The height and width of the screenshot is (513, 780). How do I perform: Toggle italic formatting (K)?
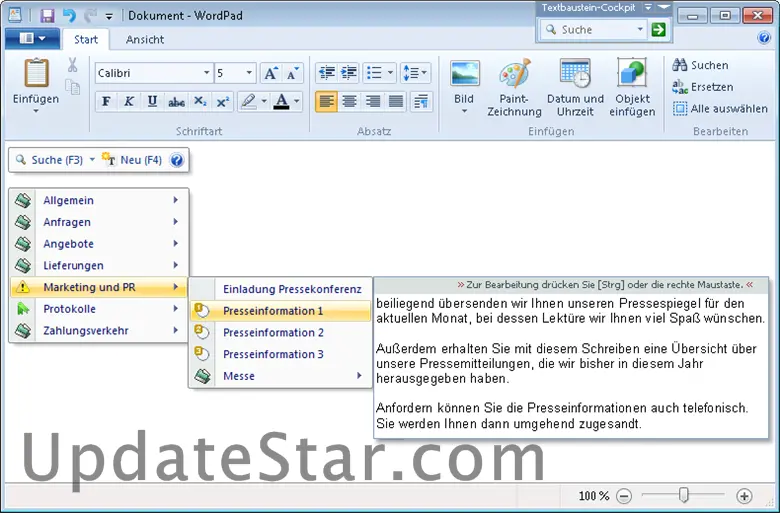pos(129,102)
